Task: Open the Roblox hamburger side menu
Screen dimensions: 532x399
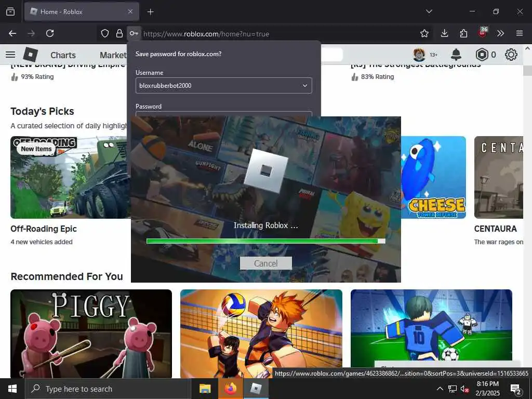Action: (10, 55)
